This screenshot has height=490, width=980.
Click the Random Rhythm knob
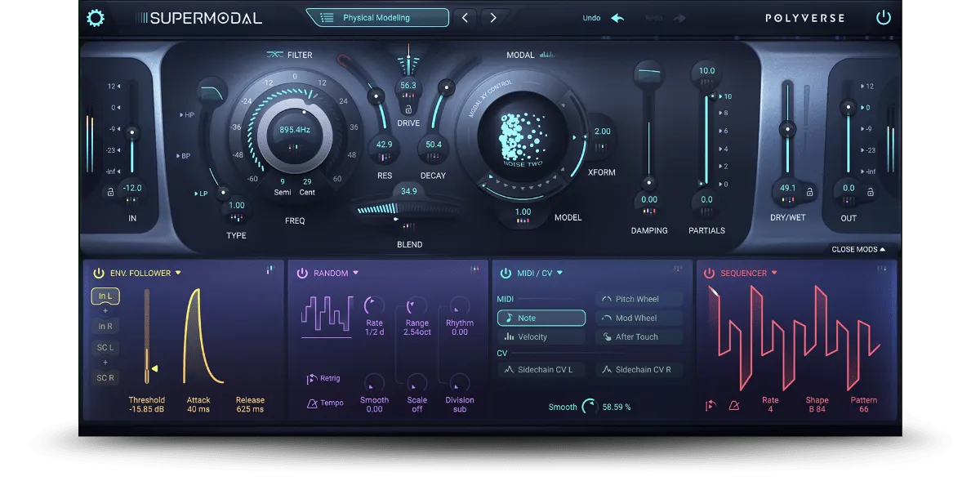460,305
